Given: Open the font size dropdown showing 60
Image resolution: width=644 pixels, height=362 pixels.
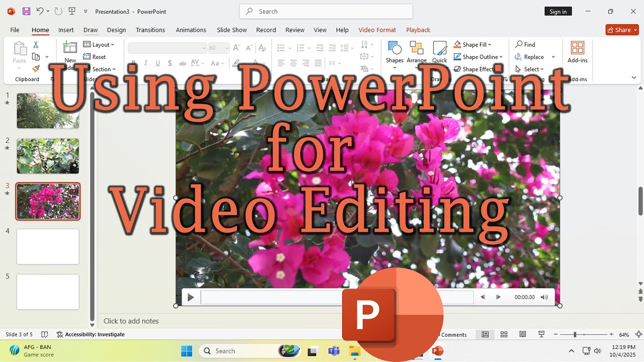Looking at the screenshot, I should (x=219, y=48).
